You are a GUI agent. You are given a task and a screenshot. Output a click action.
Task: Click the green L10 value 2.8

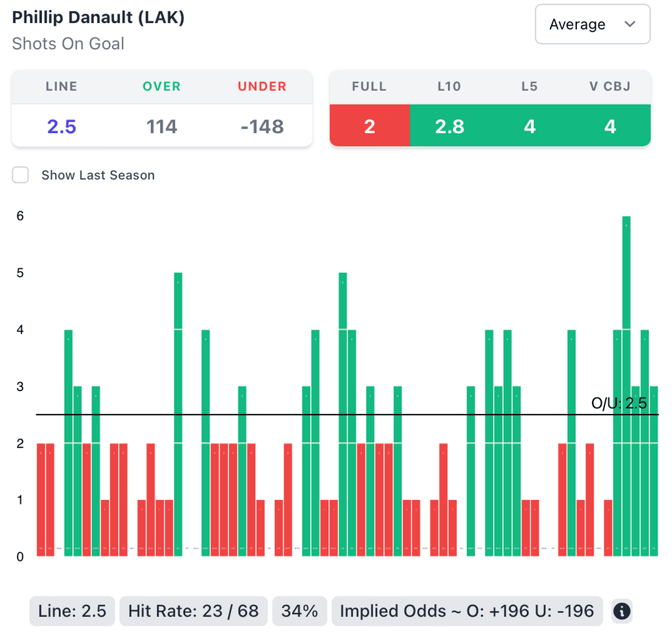pos(450,126)
